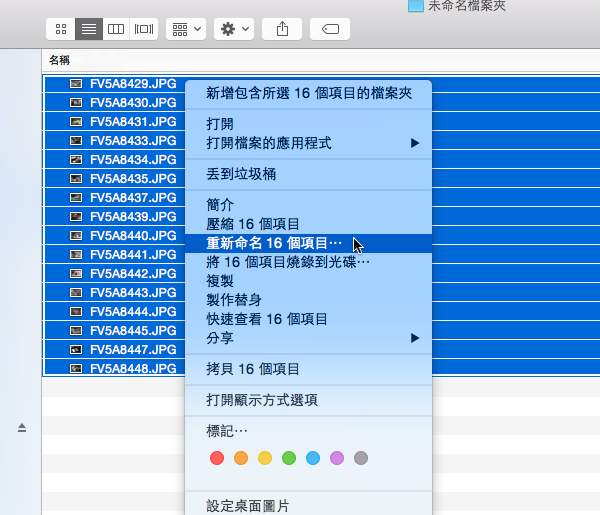Screen dimensions: 600x515
Task: Click the 名稱 column header
Action: point(60,60)
